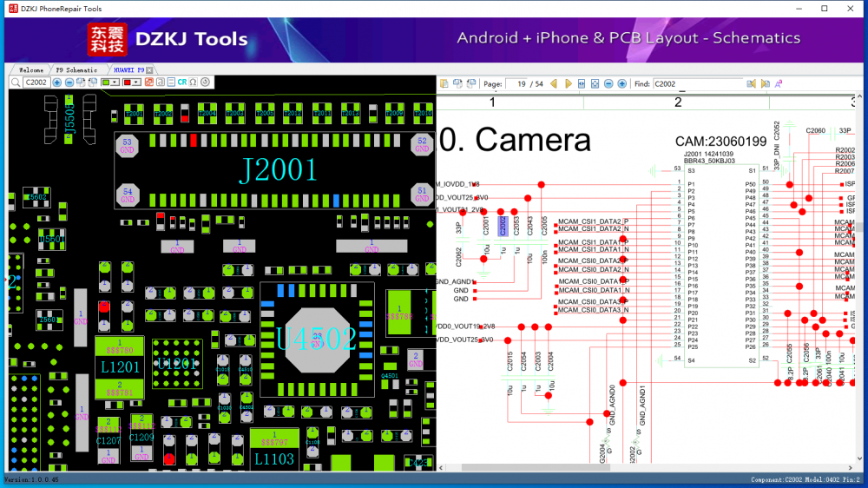Zoom out on the PCB layout view
This screenshot has width=868, height=488.
(69, 82)
